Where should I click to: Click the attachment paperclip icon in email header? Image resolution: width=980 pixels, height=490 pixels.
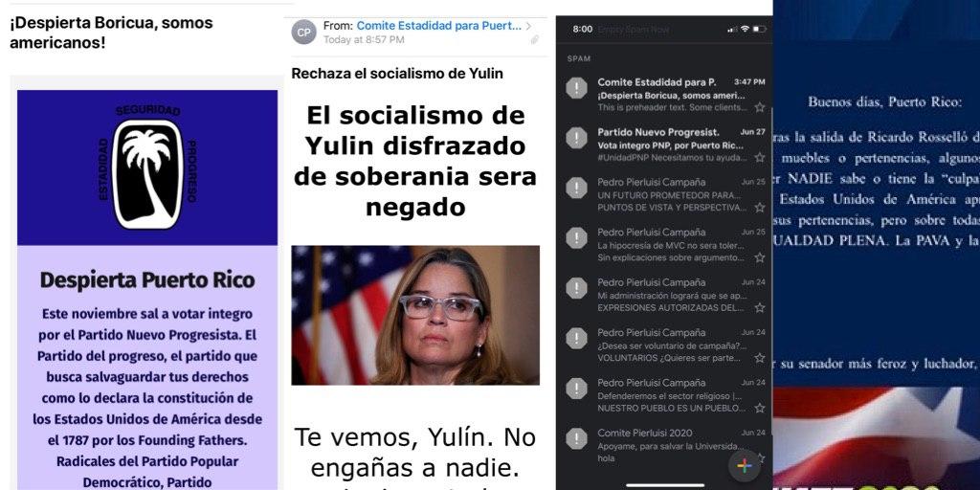pyautogui.click(x=534, y=40)
